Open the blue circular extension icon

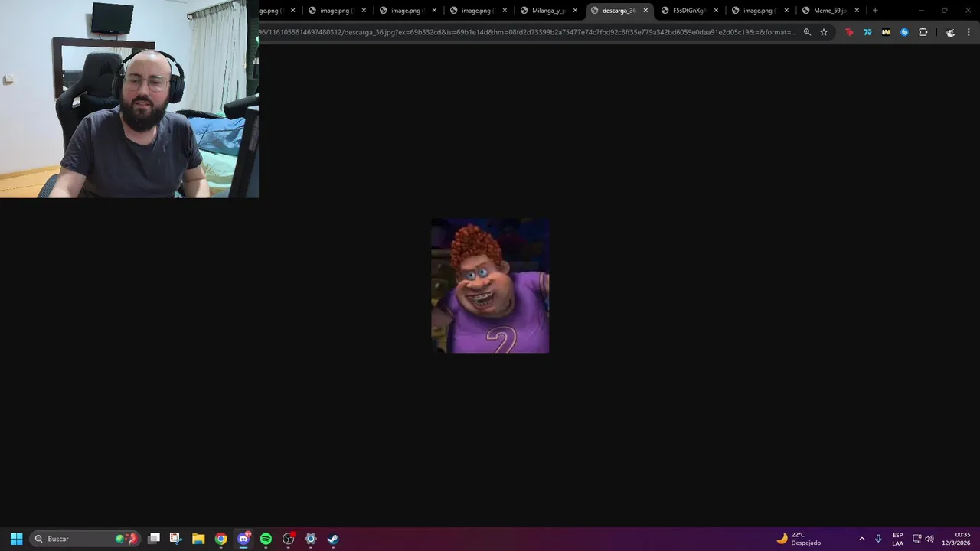coord(904,32)
